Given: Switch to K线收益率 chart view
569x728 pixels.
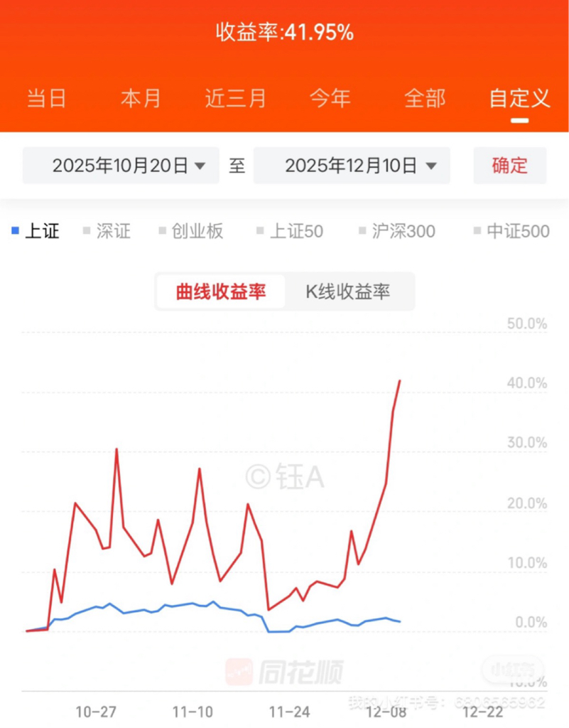Looking at the screenshot, I should [x=348, y=291].
